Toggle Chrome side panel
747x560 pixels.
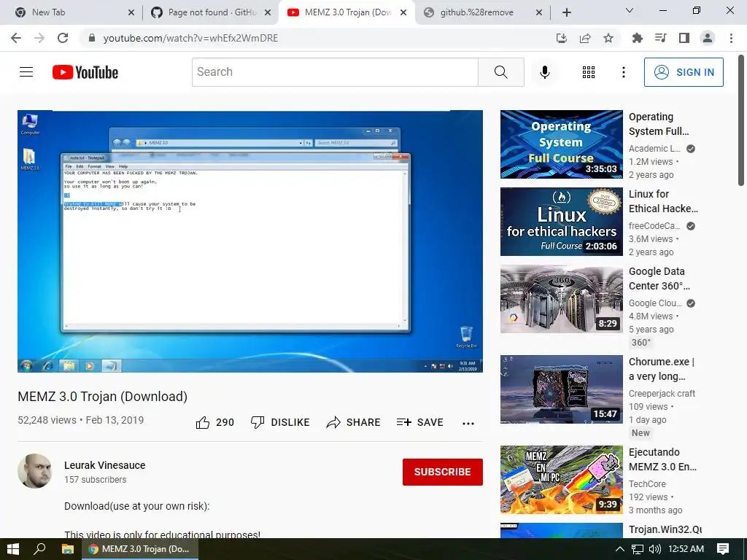[x=684, y=38]
